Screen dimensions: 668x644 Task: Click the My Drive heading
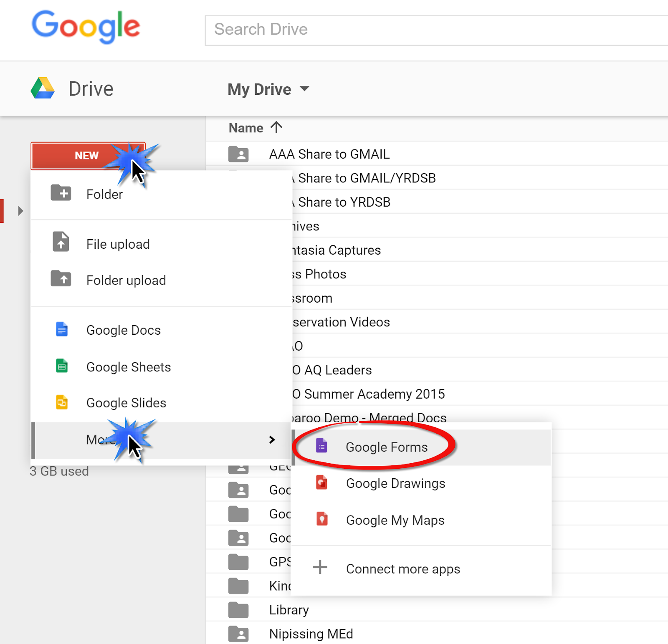click(x=259, y=89)
